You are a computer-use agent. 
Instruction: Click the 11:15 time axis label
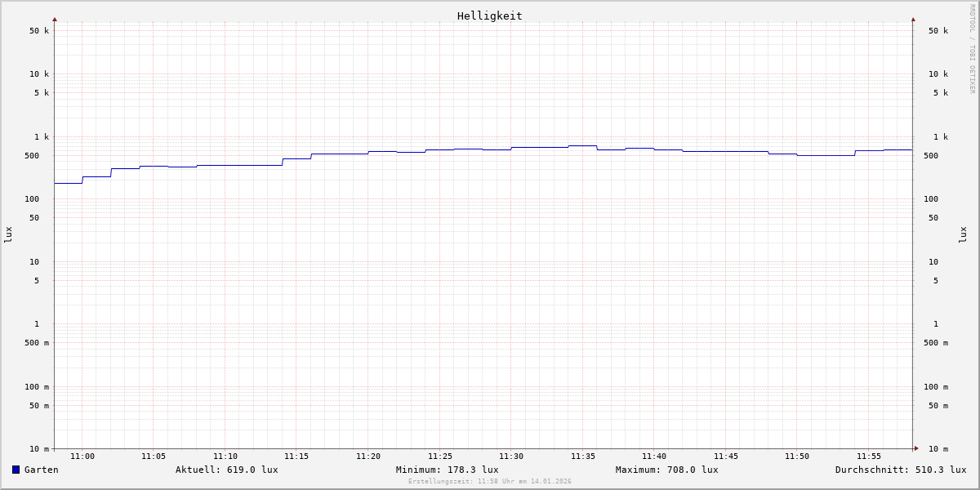click(296, 457)
